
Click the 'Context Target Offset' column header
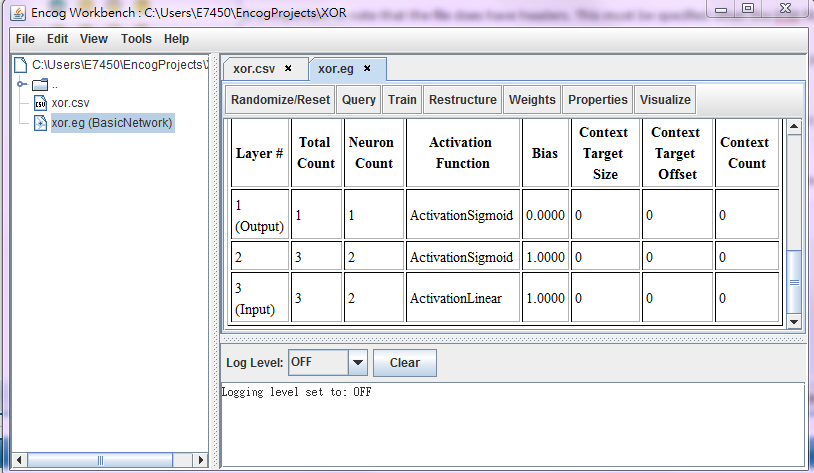[677, 153]
